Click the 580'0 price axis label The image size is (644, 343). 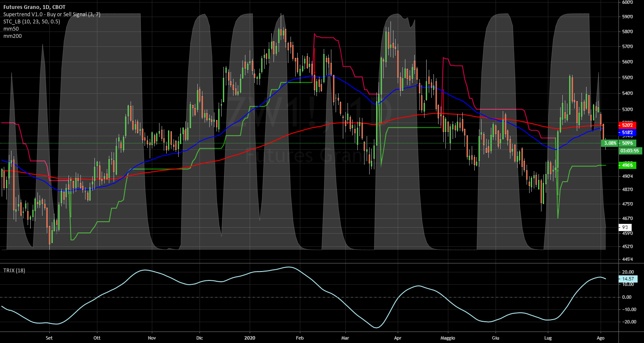pos(627,31)
